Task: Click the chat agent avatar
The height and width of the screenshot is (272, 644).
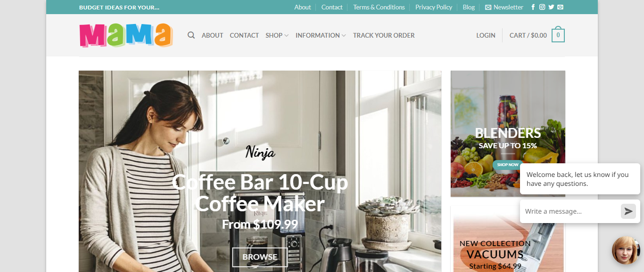Action: [x=626, y=250]
